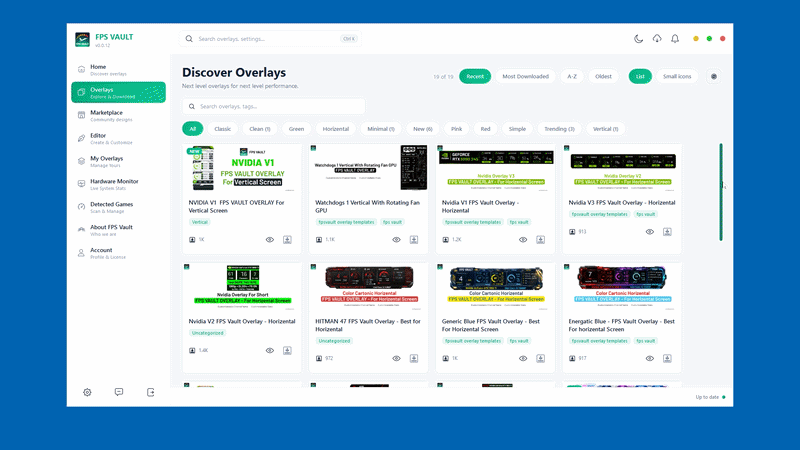
Task: Filter by Horizontal tag
Action: [336, 129]
